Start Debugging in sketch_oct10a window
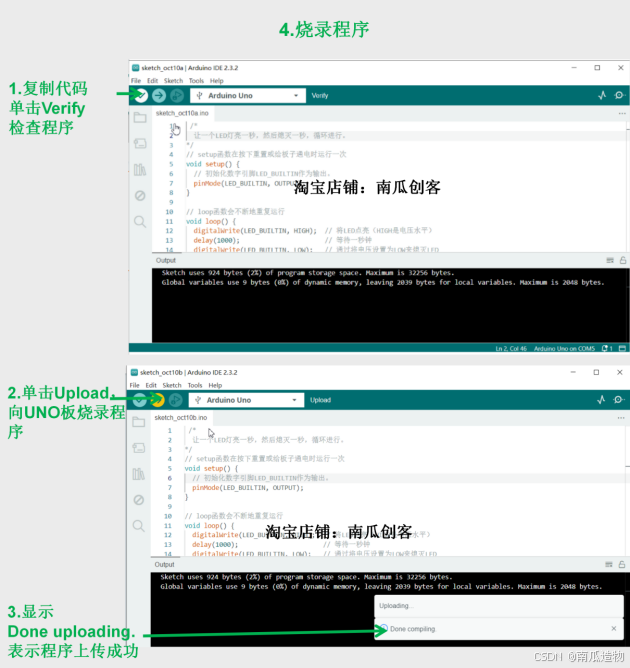 pos(177,95)
